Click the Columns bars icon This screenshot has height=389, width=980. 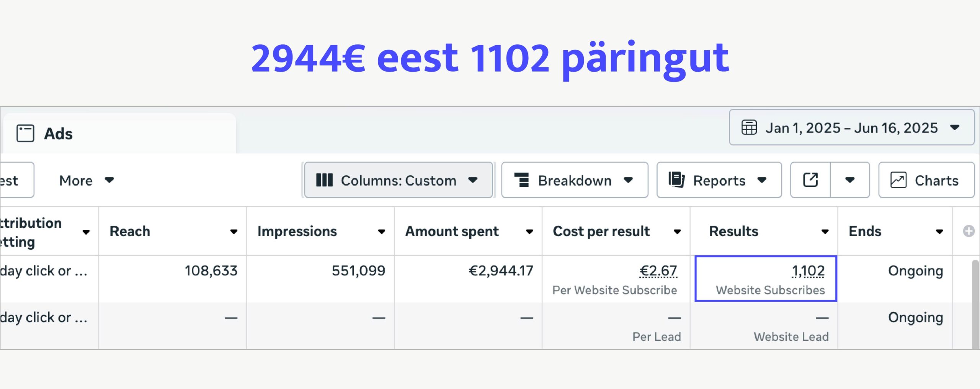point(324,180)
